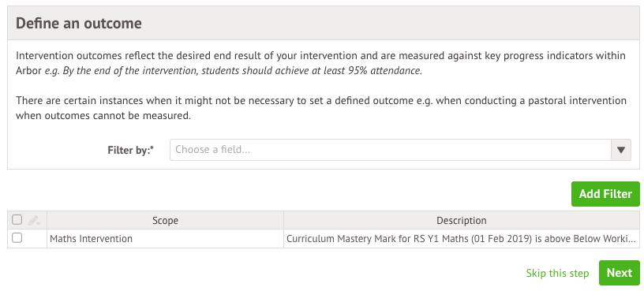The image size is (644, 291).
Task: Click the 'Define an outcome' heading
Action: click(79, 23)
